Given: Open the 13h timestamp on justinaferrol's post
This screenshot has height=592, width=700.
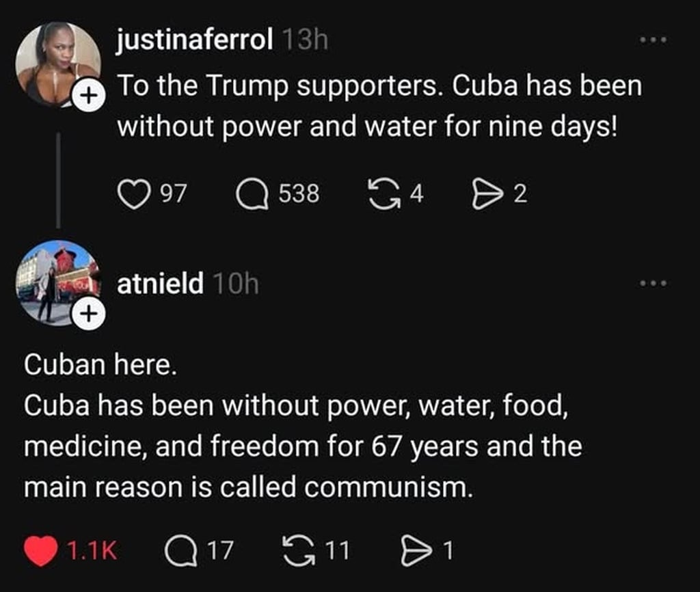Looking at the screenshot, I should pos(304,40).
